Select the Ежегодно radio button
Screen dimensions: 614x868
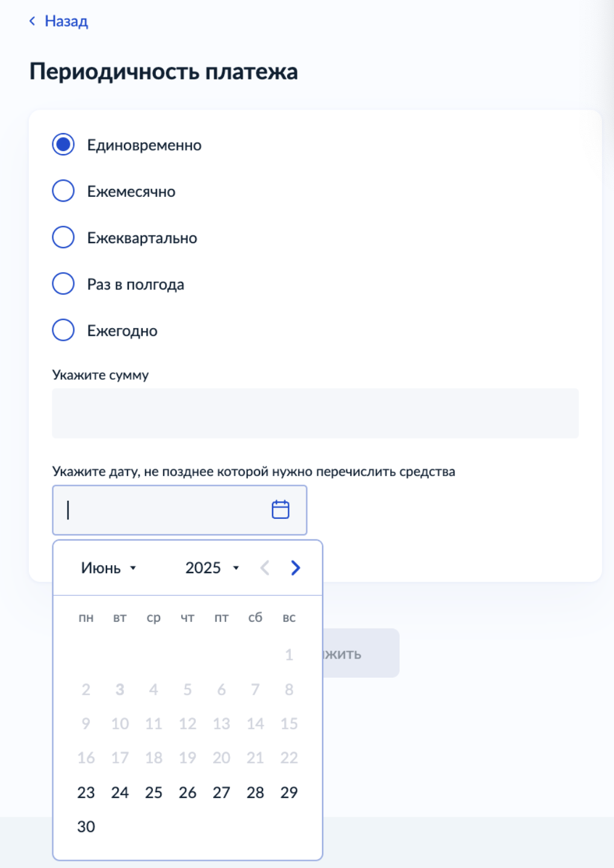(x=63, y=330)
